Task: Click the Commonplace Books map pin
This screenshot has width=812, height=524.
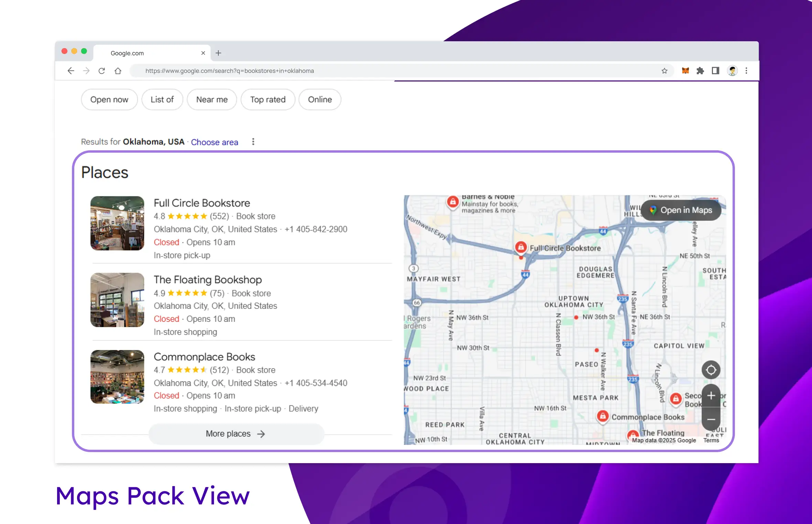Action: point(603,416)
